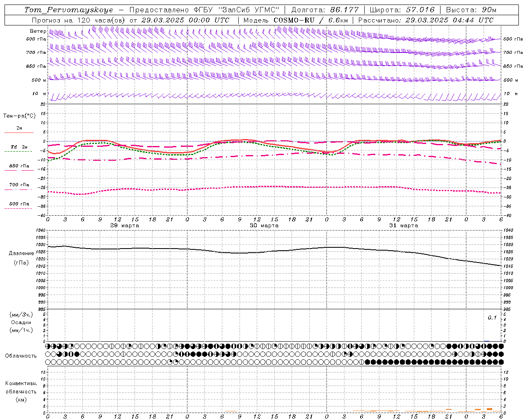Click the date label 30 марта
The image size is (525, 420).
click(264, 226)
